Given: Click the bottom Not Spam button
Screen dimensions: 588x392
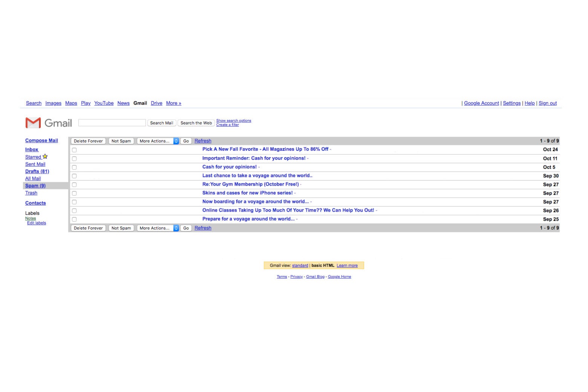Looking at the screenshot, I should pos(121,228).
